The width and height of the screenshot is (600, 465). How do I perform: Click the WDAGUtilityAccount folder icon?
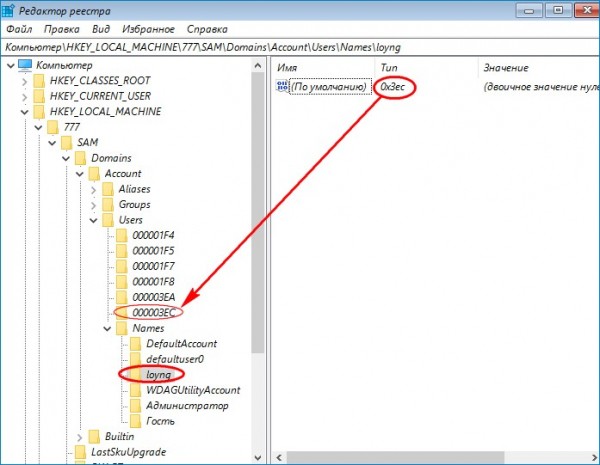(x=135, y=390)
